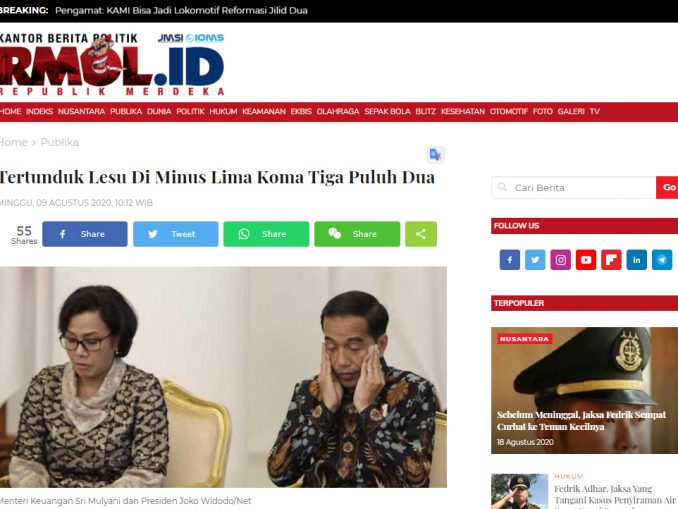Click the Facebook follow icon in sidebar
The width and height of the screenshot is (678, 509).
pyautogui.click(x=509, y=260)
